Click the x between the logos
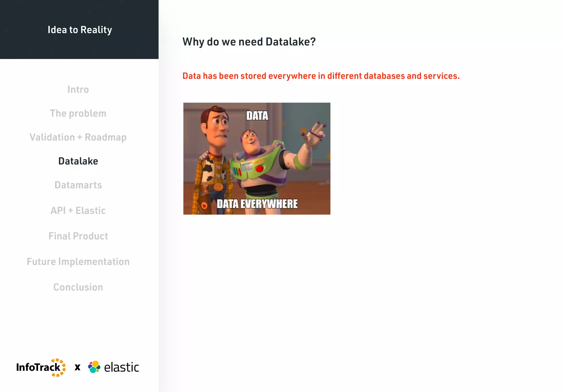 (x=78, y=367)
